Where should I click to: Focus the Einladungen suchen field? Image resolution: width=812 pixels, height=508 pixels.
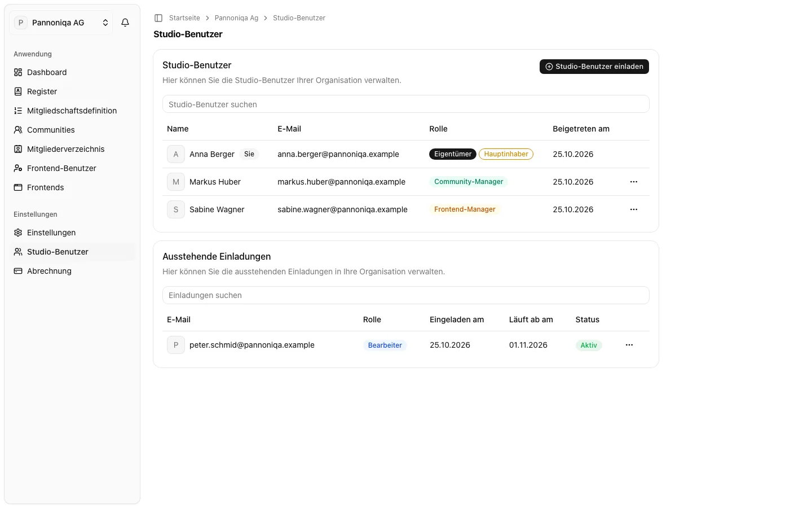[406, 295]
